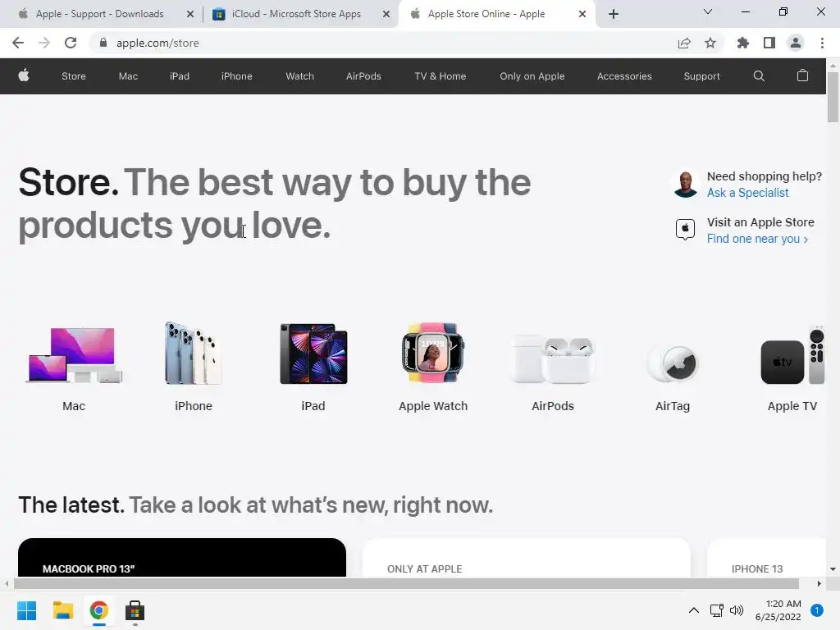The width and height of the screenshot is (840, 630).
Task: Open the Support nav item
Action: [x=701, y=76]
